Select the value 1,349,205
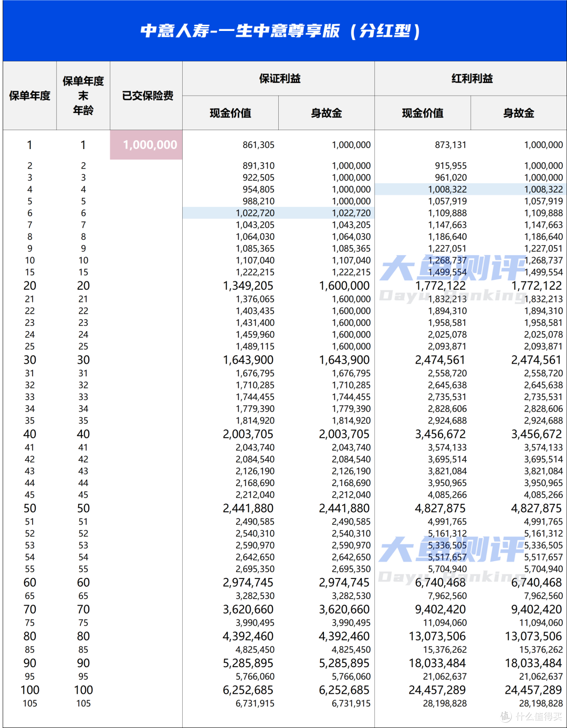Viewport: 567px width, 728px height. point(248,286)
